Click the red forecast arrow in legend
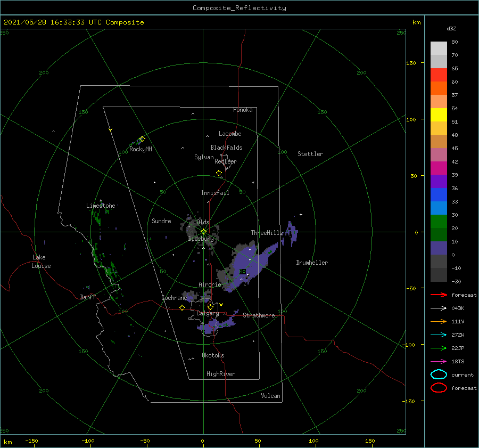479x448 pixels. tap(439, 295)
